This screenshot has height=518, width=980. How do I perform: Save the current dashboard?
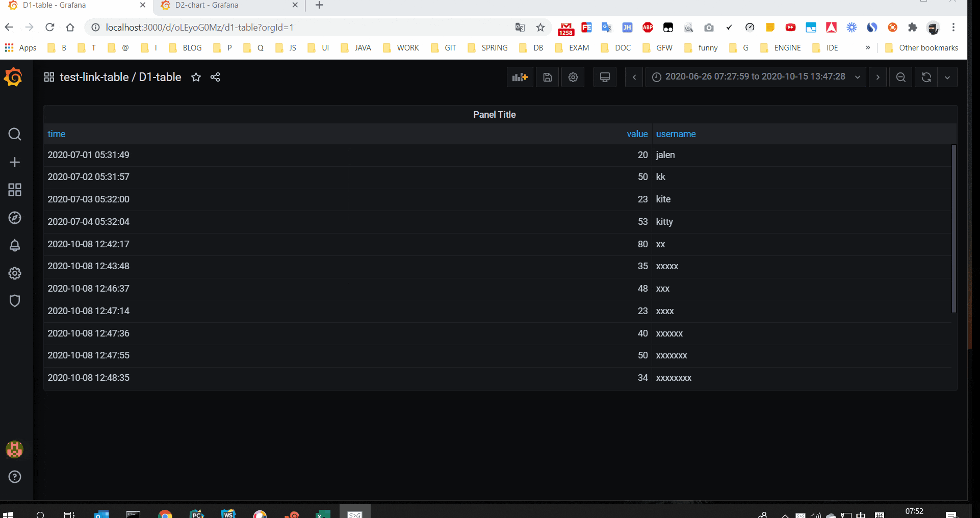[547, 77]
